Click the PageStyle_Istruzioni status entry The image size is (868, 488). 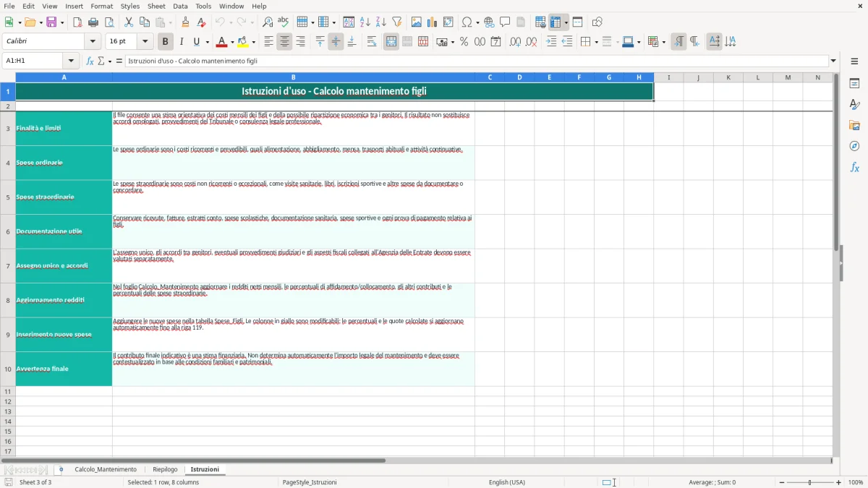coord(310,482)
